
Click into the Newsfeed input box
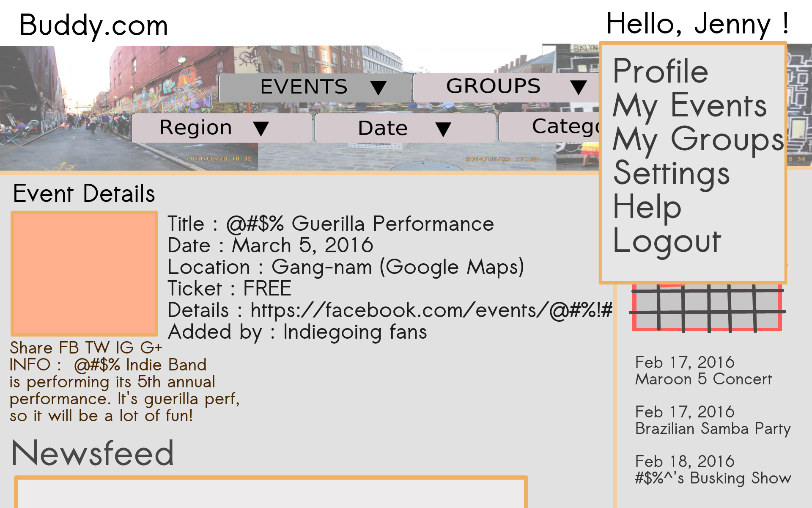point(271,493)
